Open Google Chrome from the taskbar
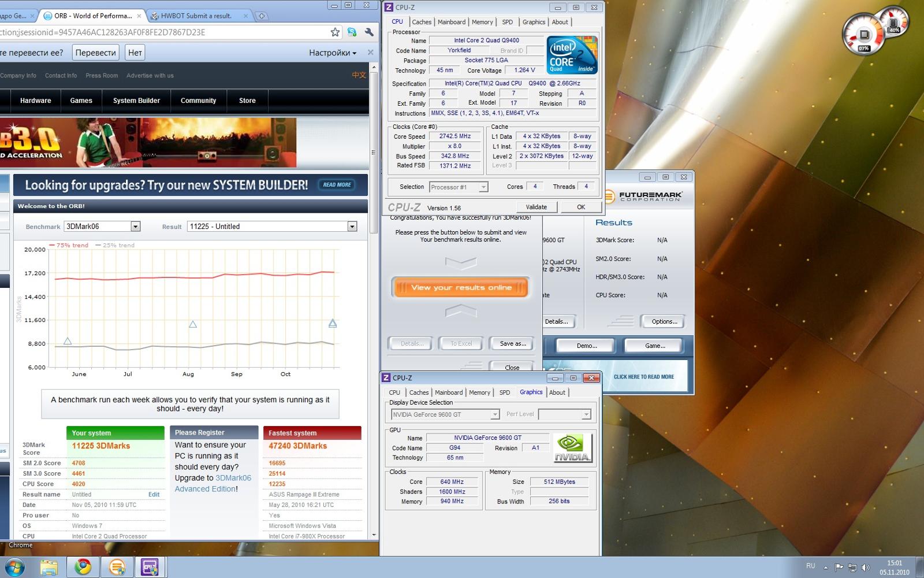 [83, 567]
